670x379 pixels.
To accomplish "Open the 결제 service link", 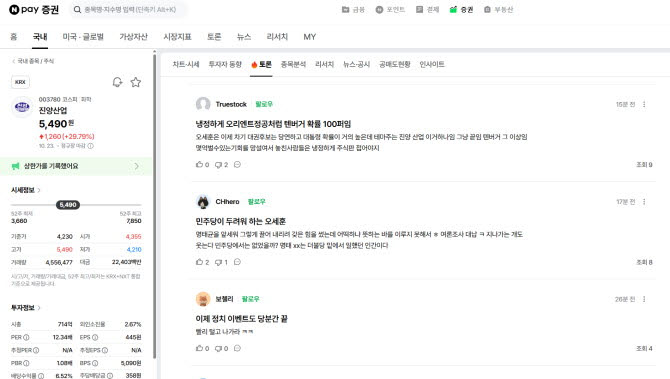I will [427, 9].
